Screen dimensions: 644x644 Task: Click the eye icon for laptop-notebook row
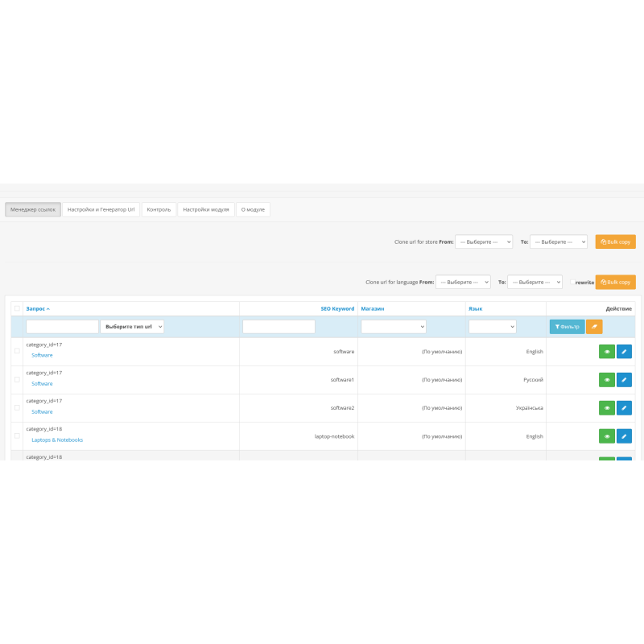tap(607, 436)
